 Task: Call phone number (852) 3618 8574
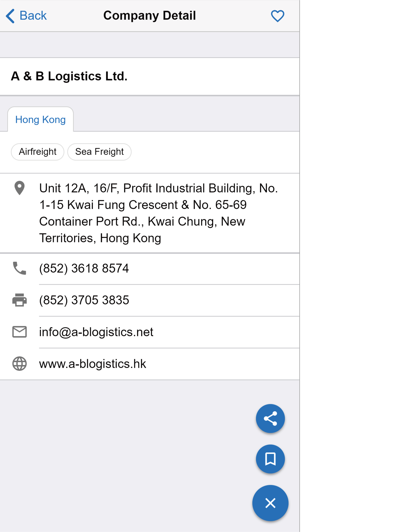click(84, 269)
